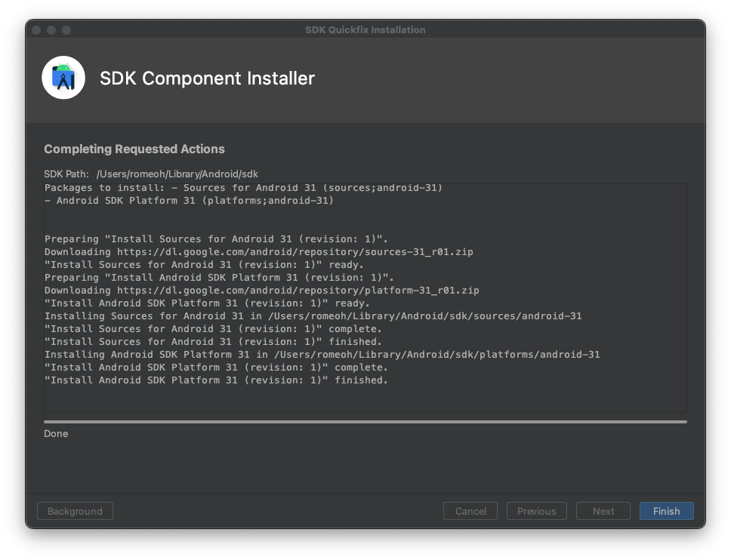Click the 'Install Sources for Android 31' complete line
This screenshot has width=731, height=560.
[213, 328]
